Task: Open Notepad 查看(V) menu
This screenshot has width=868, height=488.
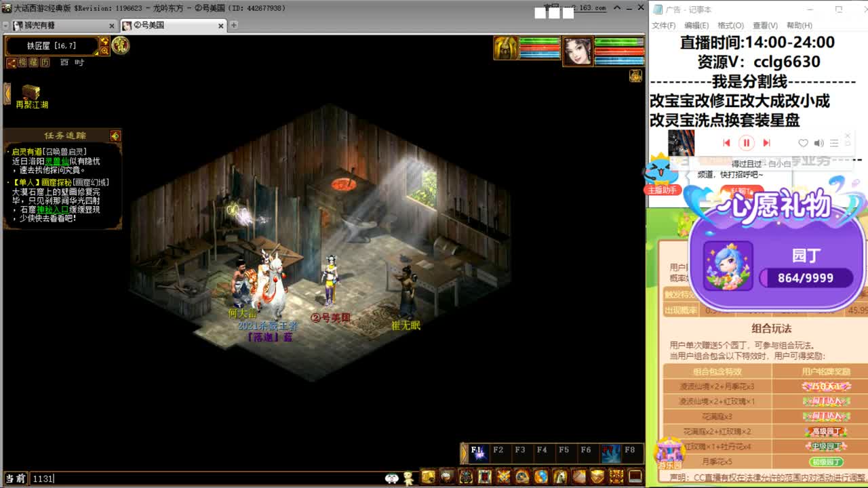Action: pos(764,26)
